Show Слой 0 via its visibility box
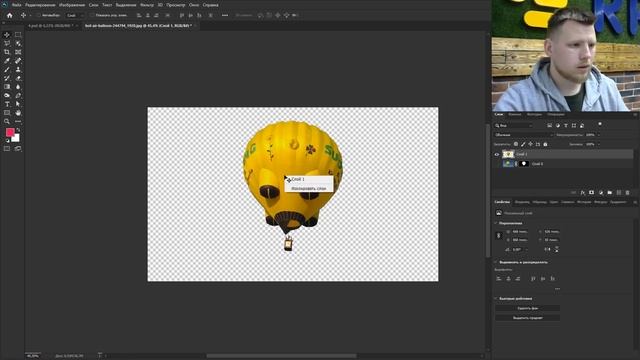 (497, 164)
